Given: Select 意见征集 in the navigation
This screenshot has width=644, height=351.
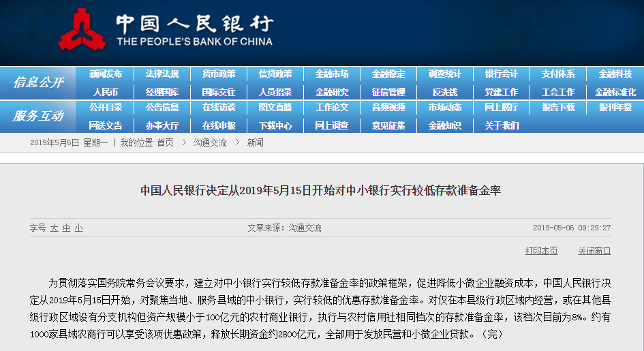Looking at the screenshot, I should (x=388, y=125).
